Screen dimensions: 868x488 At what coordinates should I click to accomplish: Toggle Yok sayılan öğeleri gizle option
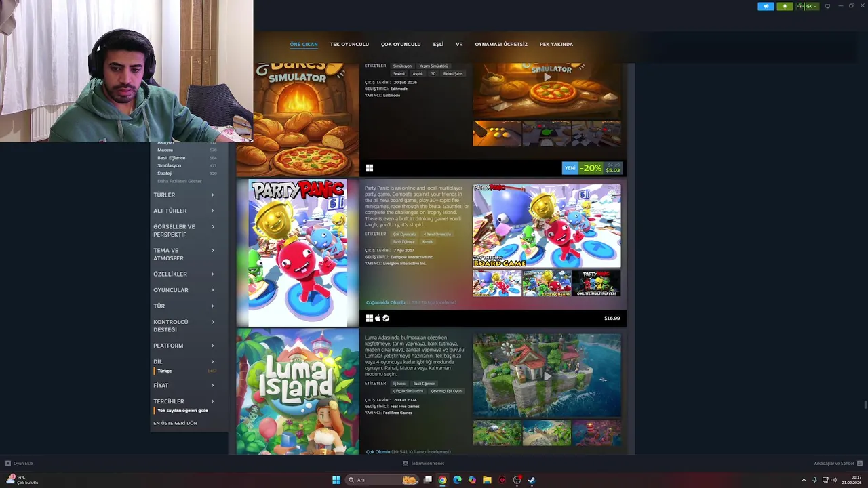(x=182, y=410)
